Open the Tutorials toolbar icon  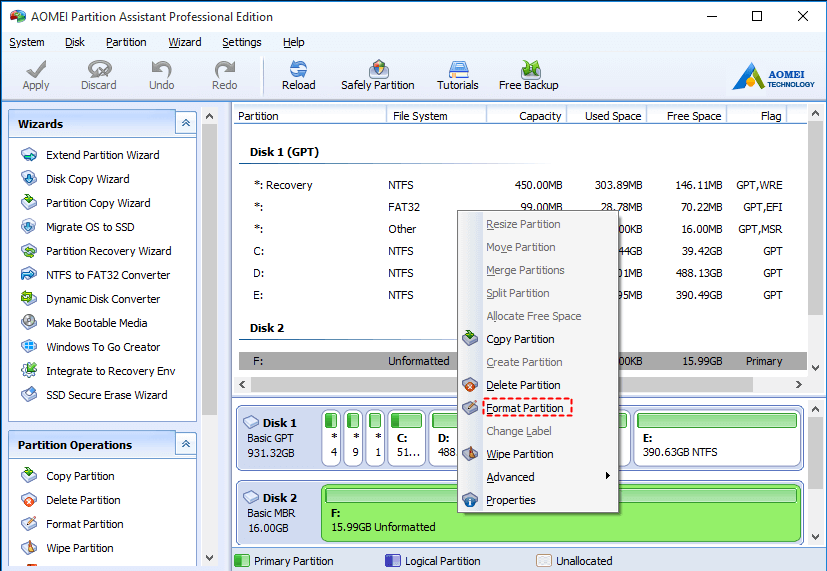pos(458,71)
